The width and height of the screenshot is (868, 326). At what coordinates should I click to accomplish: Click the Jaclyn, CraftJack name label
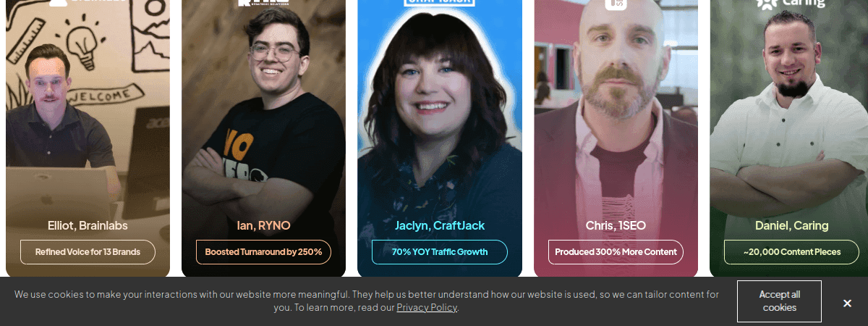pos(440,225)
